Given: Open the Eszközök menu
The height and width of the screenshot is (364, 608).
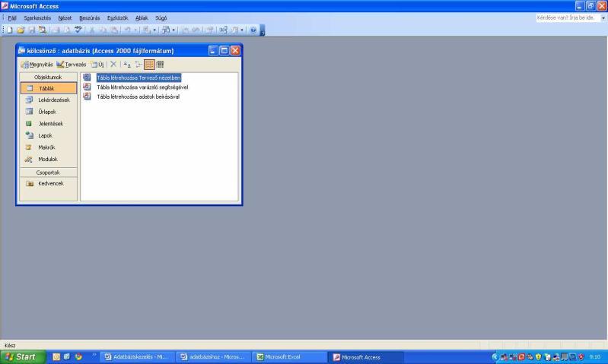Looking at the screenshot, I should pos(117,17).
